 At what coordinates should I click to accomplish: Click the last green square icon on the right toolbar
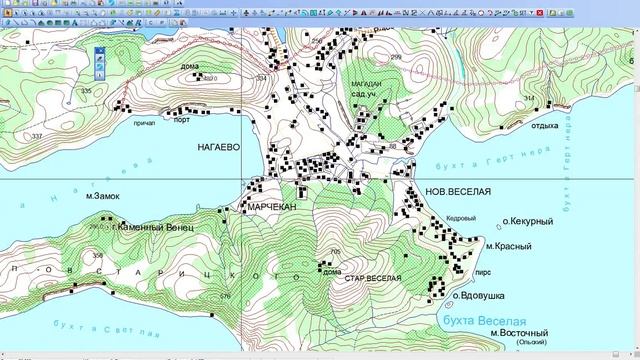[569, 13]
